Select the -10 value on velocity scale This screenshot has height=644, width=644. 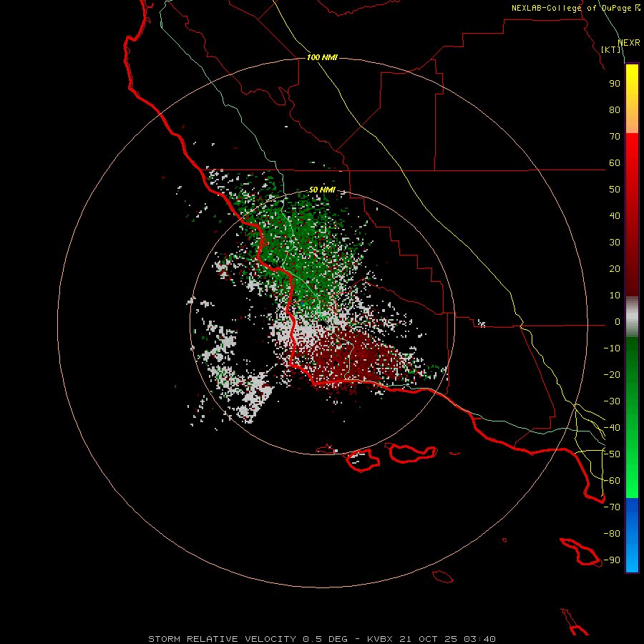tap(612, 348)
